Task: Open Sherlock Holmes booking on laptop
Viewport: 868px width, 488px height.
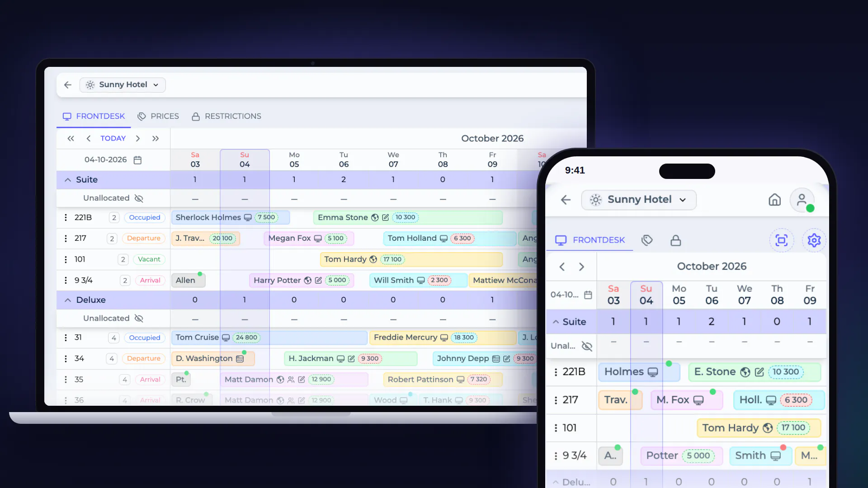Action: [231, 218]
